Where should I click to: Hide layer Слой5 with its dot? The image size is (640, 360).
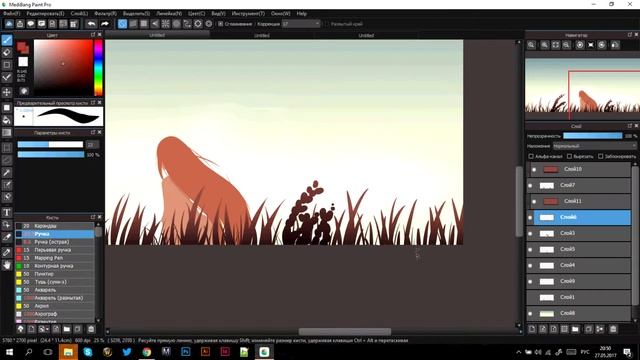530,249
